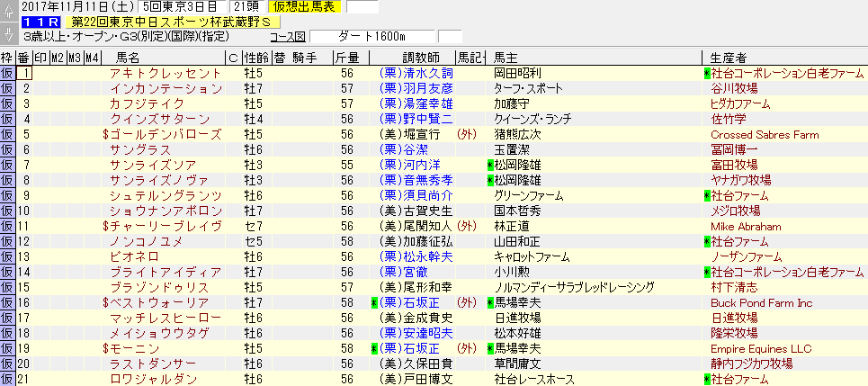868x386 pixels.
Task: Select horse チャーリーブレイヴ
Action: click(163, 227)
